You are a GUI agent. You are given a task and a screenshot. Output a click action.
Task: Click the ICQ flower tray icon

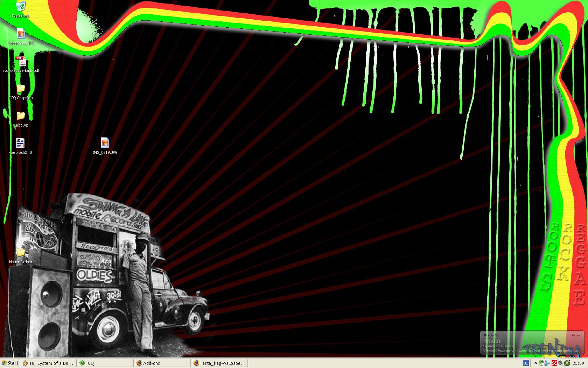(542, 363)
